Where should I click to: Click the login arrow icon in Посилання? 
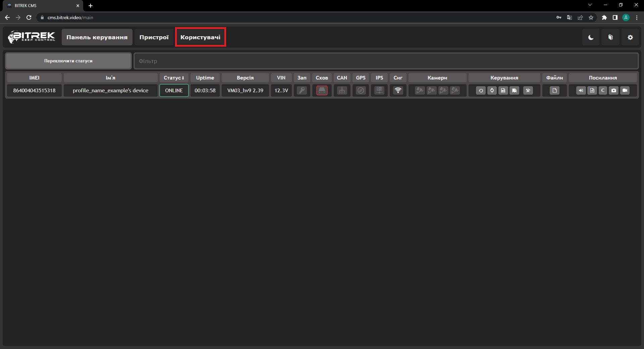(x=581, y=91)
